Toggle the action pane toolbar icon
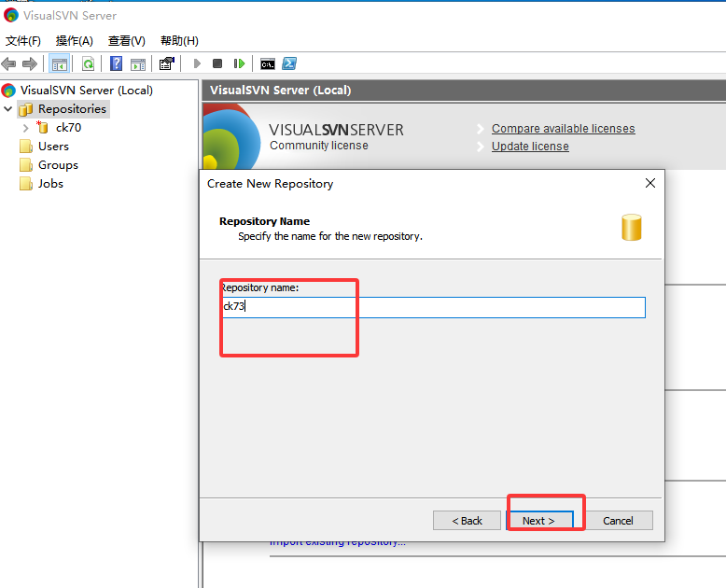This screenshot has height=588, width=726. point(138,63)
